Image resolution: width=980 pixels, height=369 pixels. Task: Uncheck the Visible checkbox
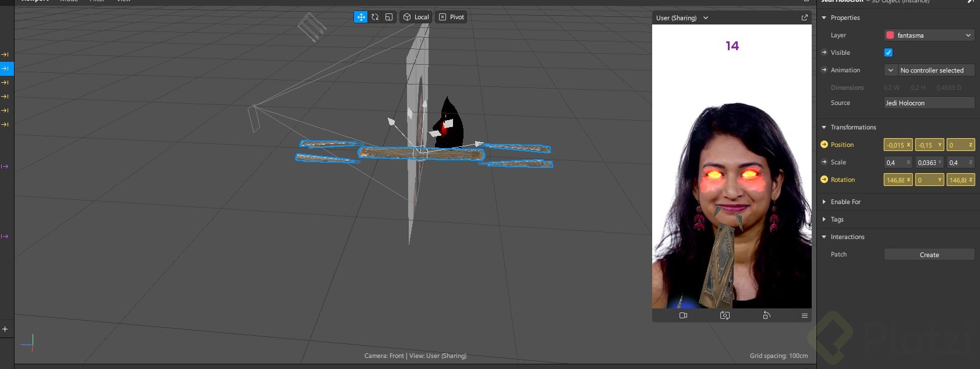pyautogui.click(x=889, y=52)
